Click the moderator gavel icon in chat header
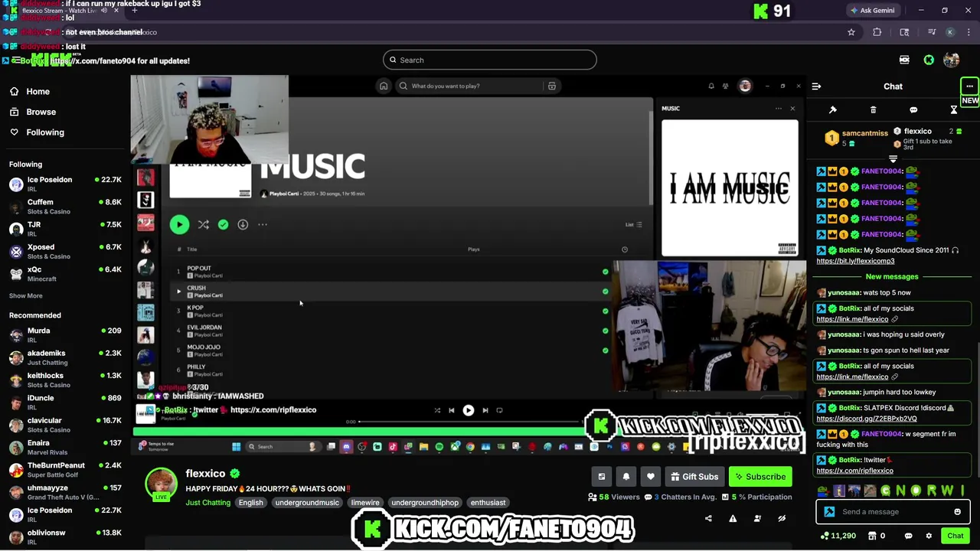This screenshot has width=980, height=551. pyautogui.click(x=833, y=110)
